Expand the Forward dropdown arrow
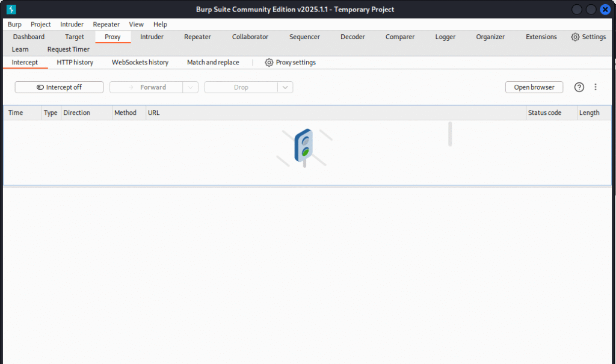The image size is (616, 364). click(190, 87)
